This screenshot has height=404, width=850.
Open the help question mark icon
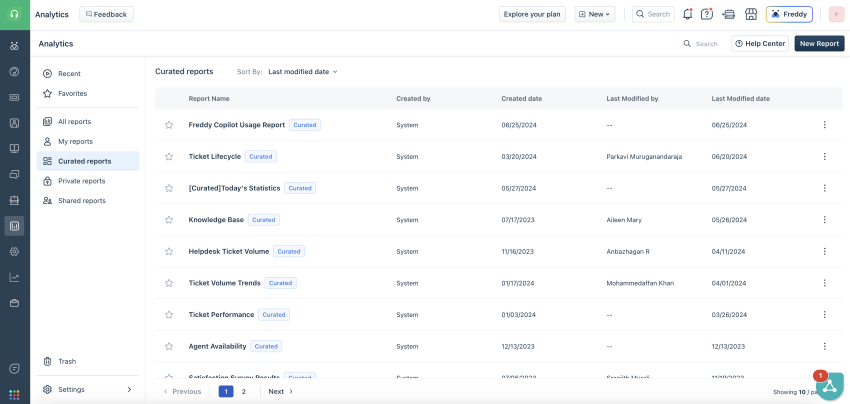pos(707,15)
